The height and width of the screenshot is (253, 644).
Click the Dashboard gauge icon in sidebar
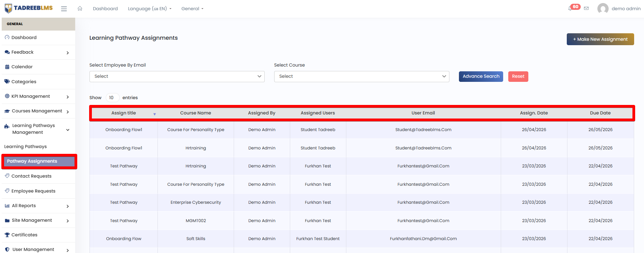click(7, 37)
